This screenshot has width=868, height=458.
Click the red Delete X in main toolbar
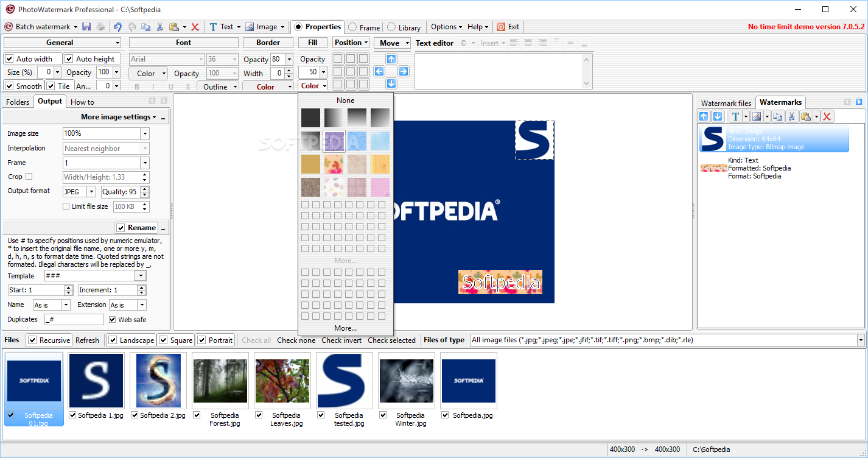(x=195, y=27)
